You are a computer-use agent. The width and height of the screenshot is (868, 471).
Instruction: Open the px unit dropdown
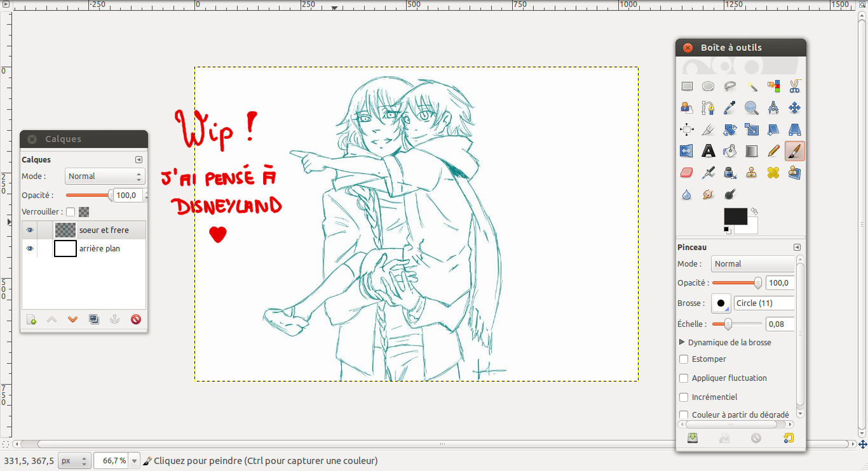tap(74, 461)
